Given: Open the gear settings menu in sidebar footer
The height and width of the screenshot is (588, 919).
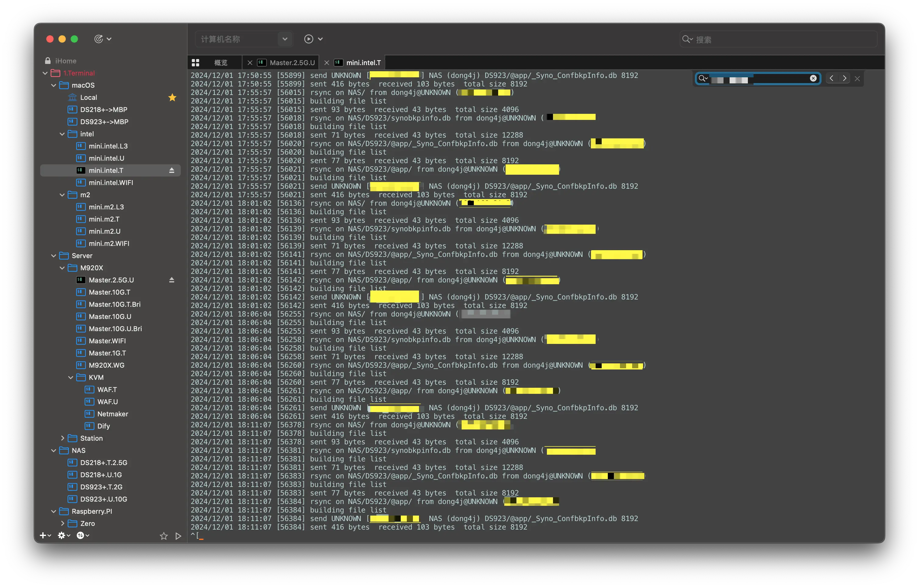Looking at the screenshot, I should 62,535.
